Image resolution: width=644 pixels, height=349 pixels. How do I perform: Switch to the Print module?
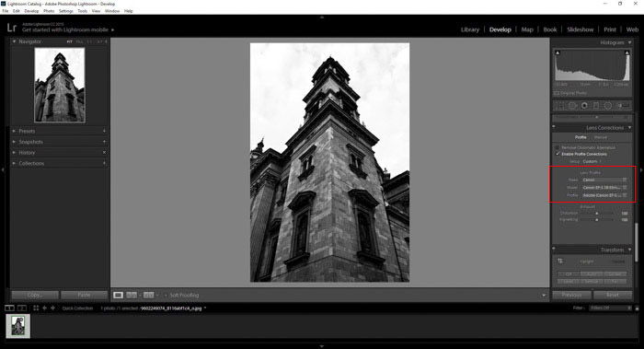point(609,29)
